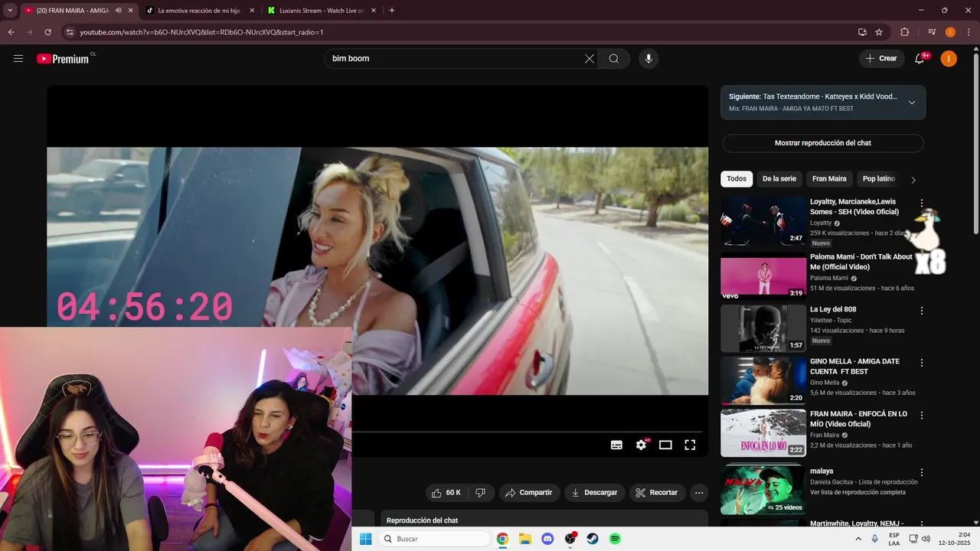Enter fullscreen on the video player
The image size is (980, 551).
click(690, 445)
